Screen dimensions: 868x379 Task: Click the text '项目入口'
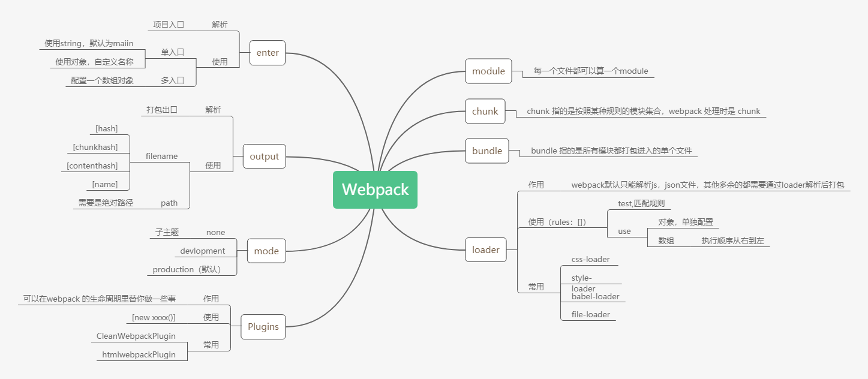point(169,25)
